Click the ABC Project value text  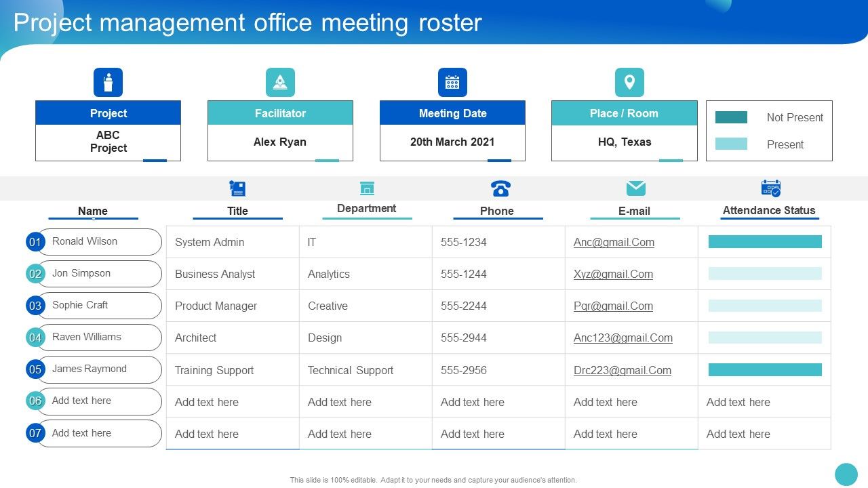coord(108,141)
